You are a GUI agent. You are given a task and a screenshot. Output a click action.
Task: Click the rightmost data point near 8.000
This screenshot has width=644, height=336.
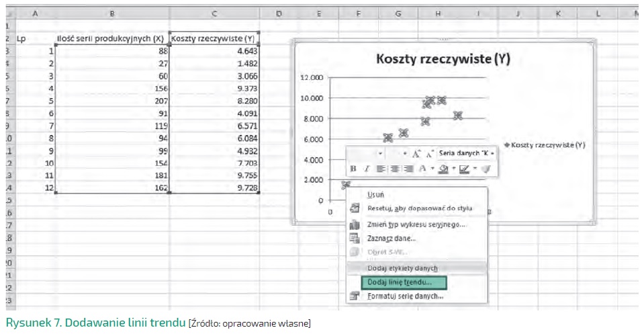[457, 116]
